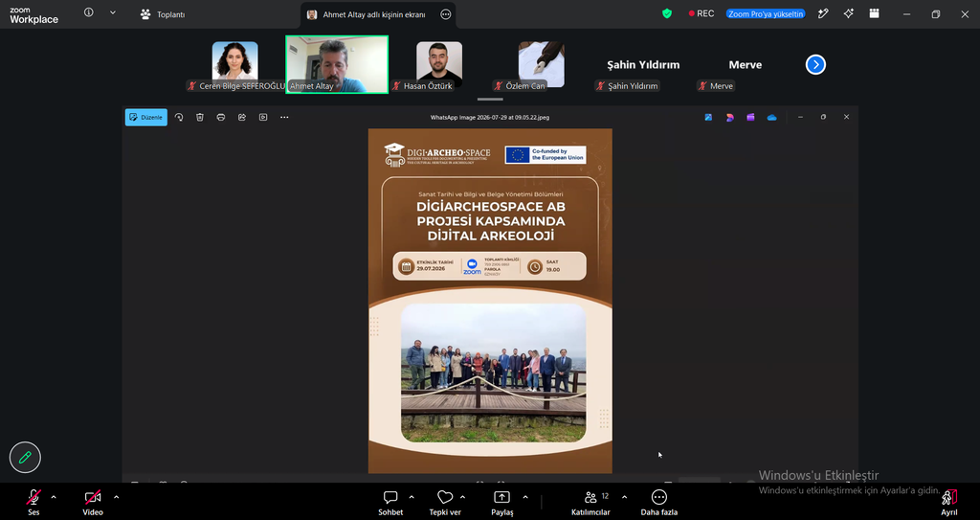Select Hasan Öztürk participant thumbnail
Image resolution: width=980 pixels, height=520 pixels.
tap(439, 65)
